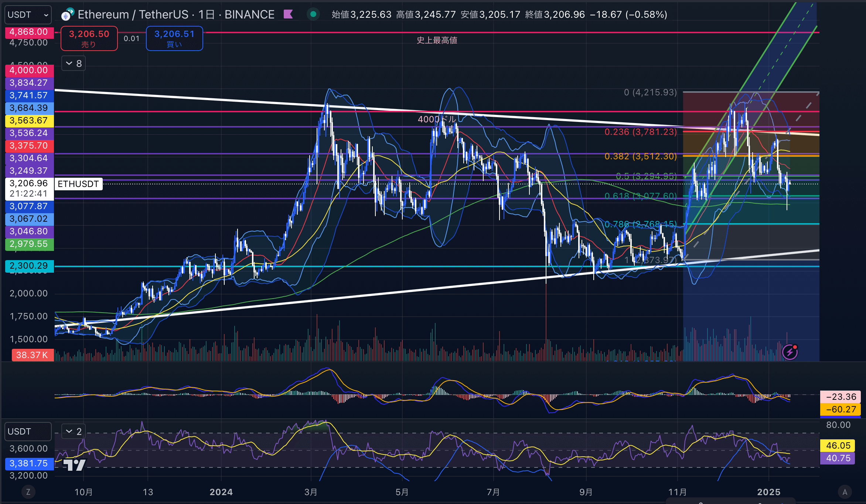
Task: Open the USDT currency dropdown at top
Action: 28,15
